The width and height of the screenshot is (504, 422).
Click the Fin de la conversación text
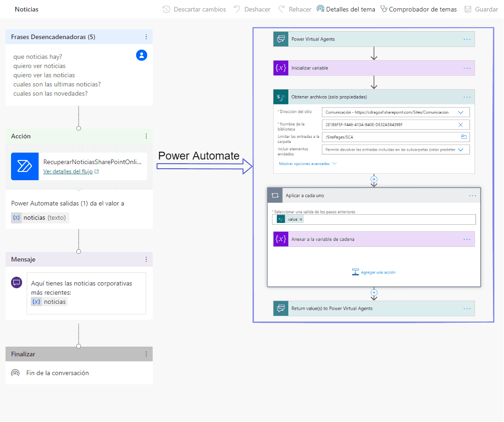(x=57, y=373)
